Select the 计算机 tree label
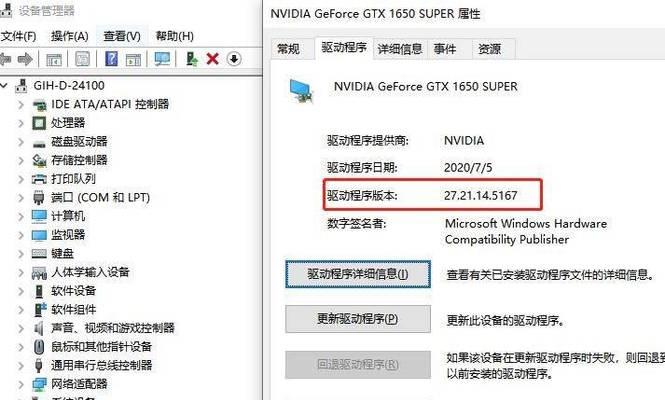 pyautogui.click(x=68, y=216)
